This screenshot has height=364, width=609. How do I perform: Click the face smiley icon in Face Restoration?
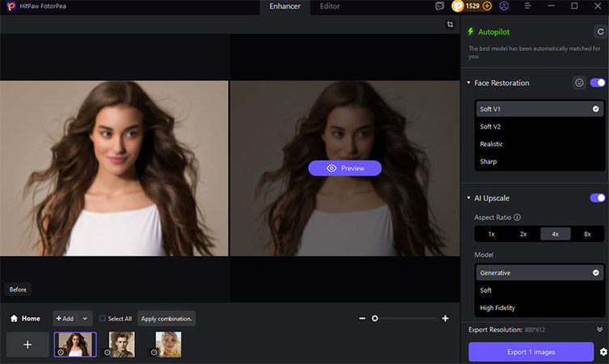579,83
